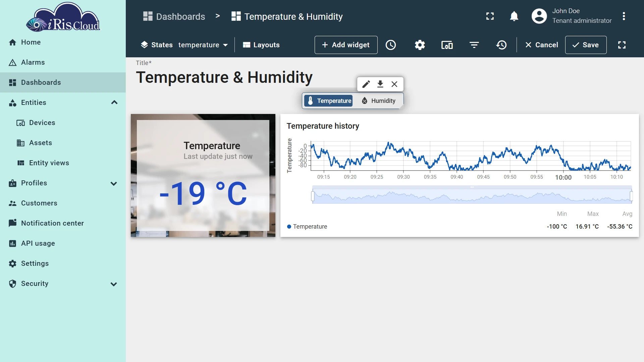Open the temperature state dropdown
644x362 pixels.
click(x=203, y=45)
